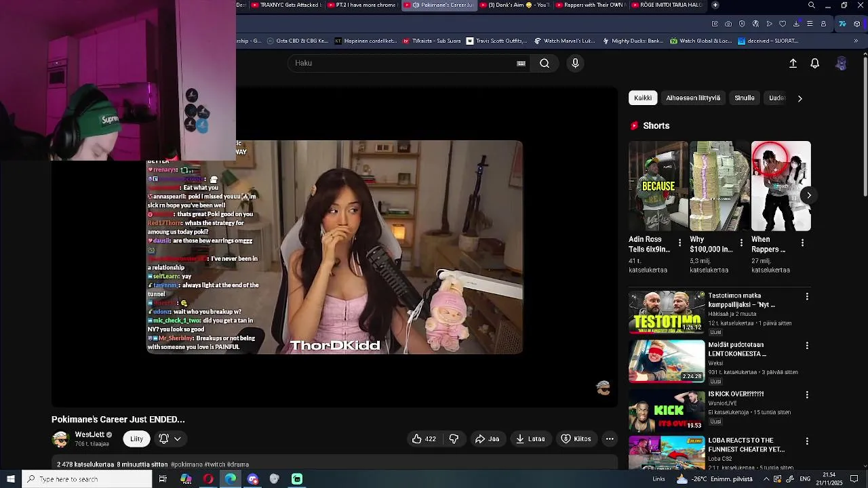868x488 pixels.
Task: Open the YouTube account avatar menu
Action: (841, 63)
